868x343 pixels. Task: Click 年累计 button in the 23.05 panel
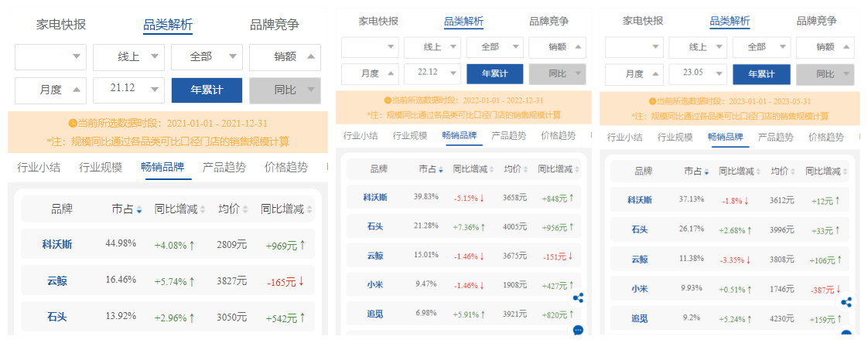click(x=761, y=74)
